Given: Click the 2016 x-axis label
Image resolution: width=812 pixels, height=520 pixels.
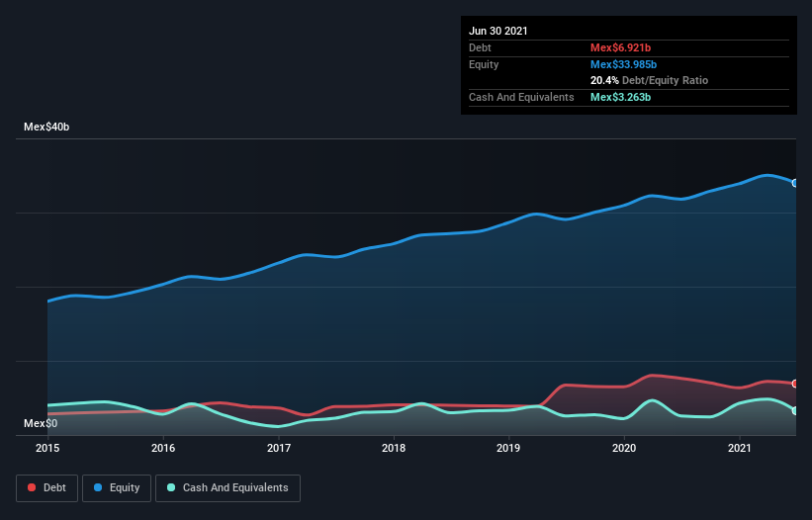Looking at the screenshot, I should [x=163, y=448].
